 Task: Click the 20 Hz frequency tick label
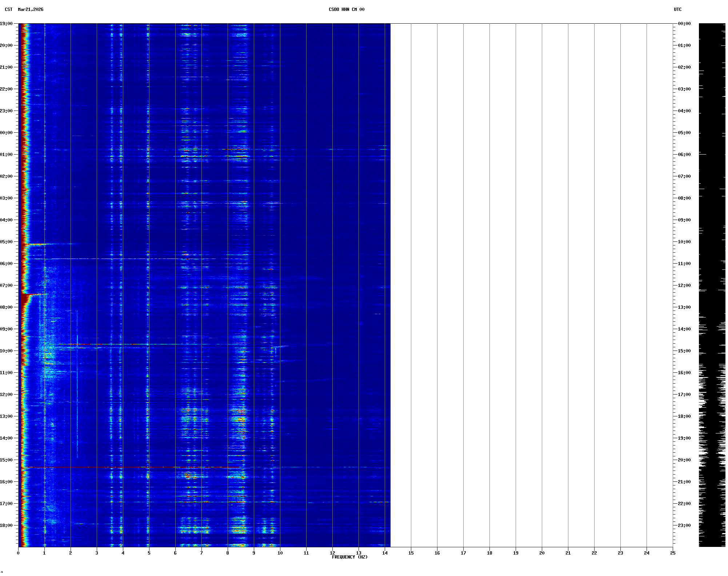[x=542, y=553]
